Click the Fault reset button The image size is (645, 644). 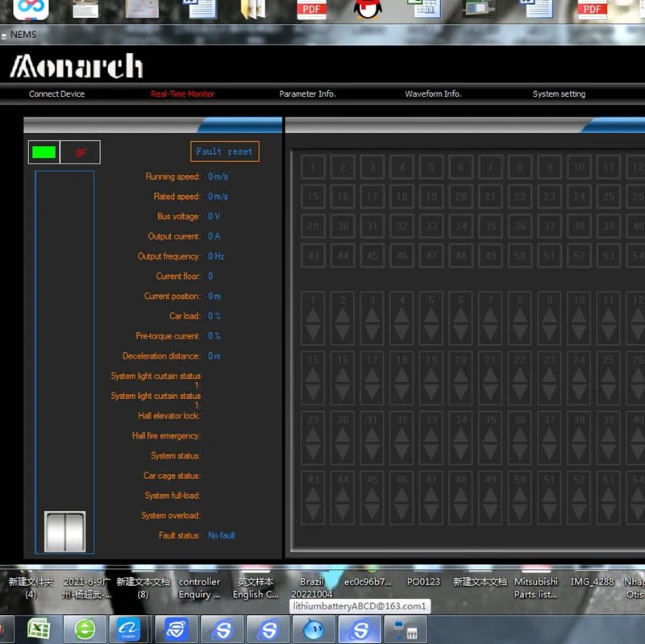225,152
